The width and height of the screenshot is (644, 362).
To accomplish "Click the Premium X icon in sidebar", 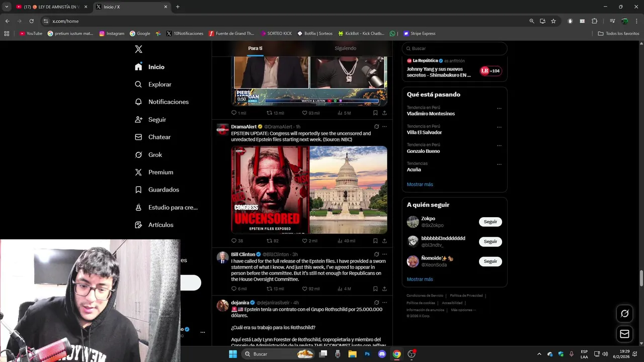I will pos(138,172).
